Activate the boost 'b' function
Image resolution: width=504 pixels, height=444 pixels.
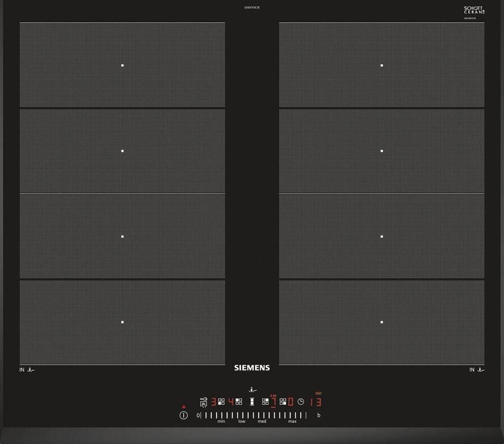[x=319, y=416]
